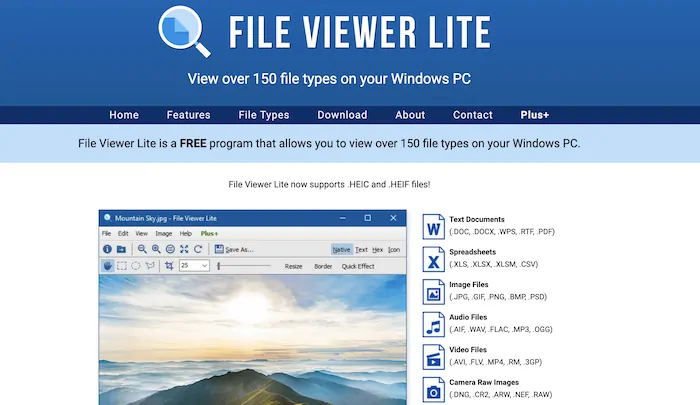Screen dimensions: 700x405
Task: Open the Edit menu
Action: pos(123,234)
